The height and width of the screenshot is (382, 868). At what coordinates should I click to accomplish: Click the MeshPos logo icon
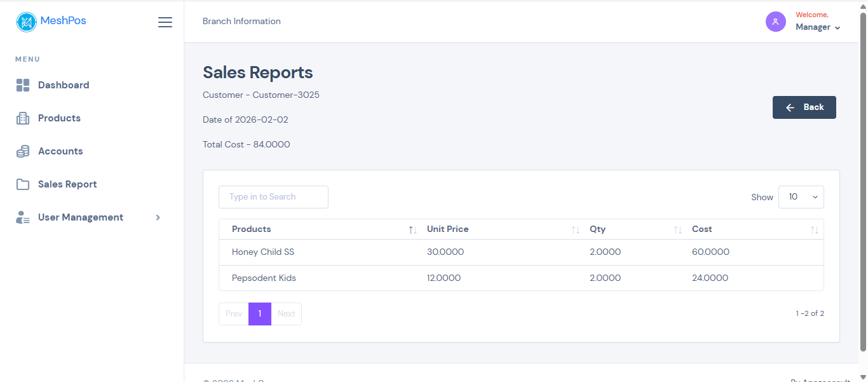pos(27,22)
